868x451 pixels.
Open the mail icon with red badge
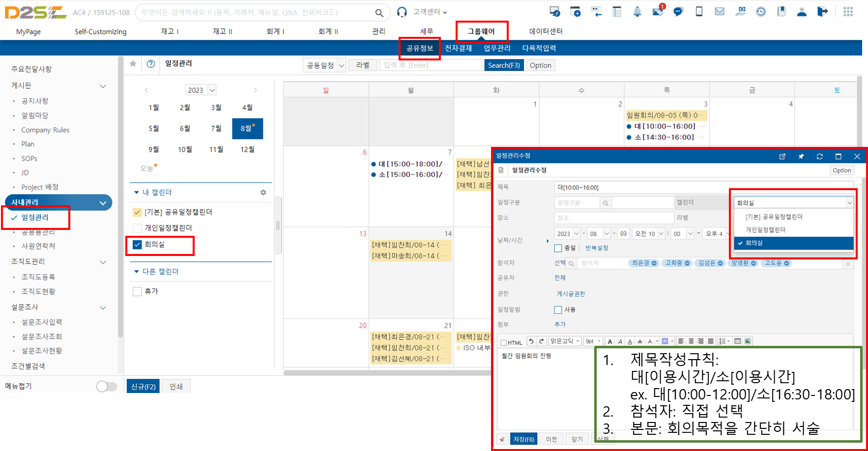tap(658, 11)
